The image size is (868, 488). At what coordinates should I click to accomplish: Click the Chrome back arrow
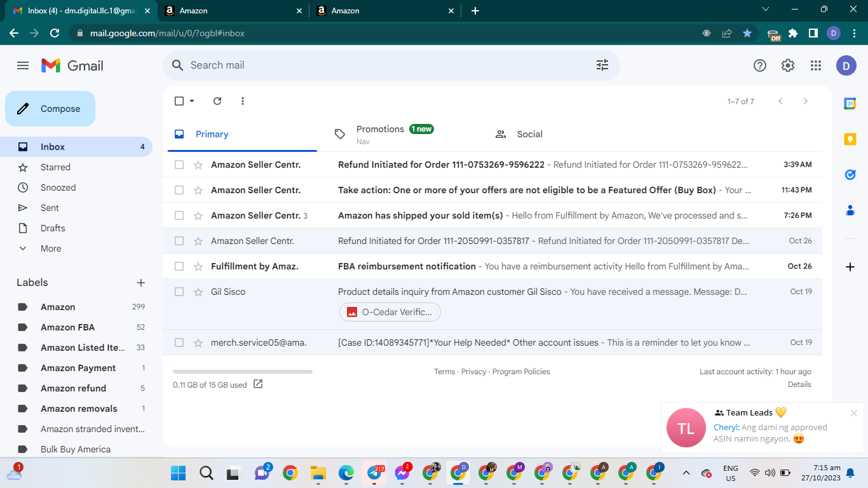coord(14,33)
